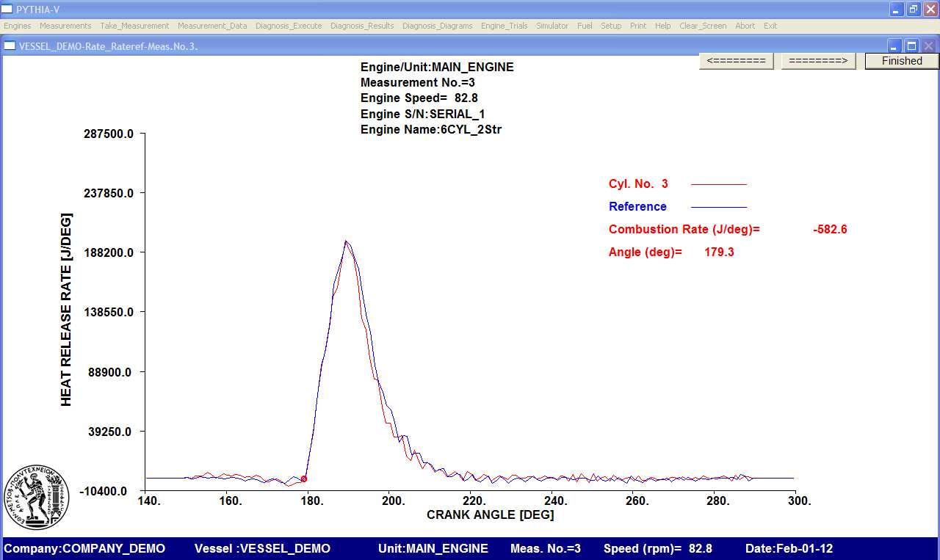Viewport: 940px width, 560px height.
Task: Open the Measurements menu
Action: [65, 26]
